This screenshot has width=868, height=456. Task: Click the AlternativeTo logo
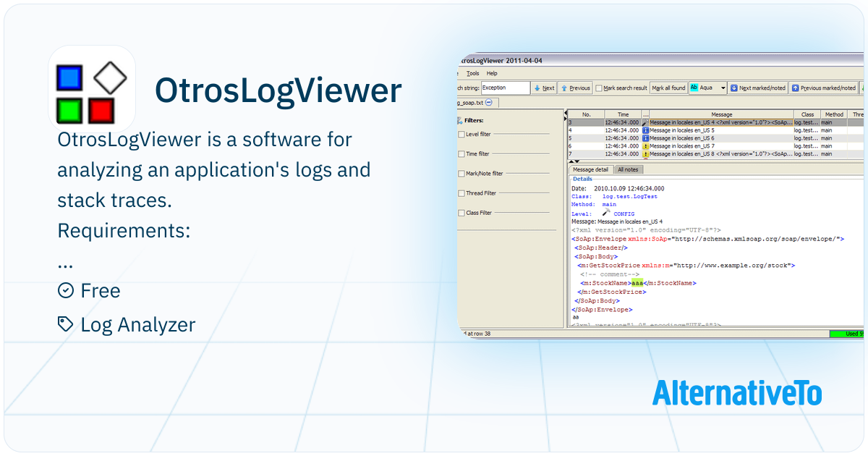(737, 393)
